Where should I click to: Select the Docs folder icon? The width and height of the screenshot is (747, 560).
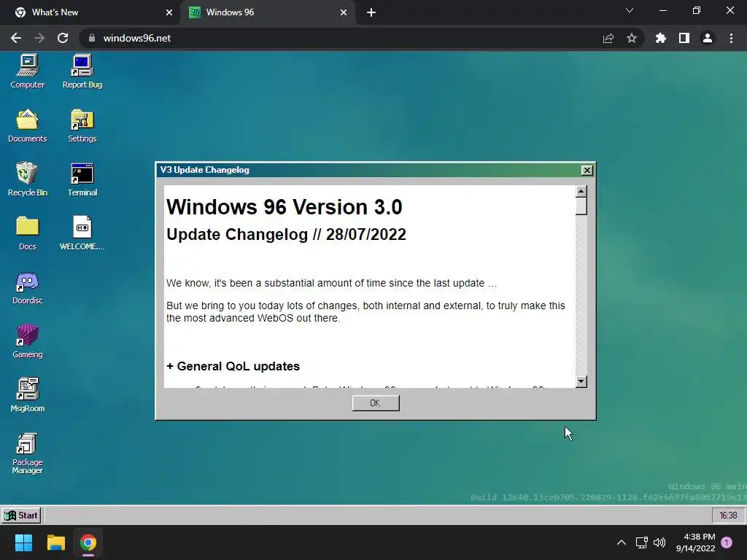coord(27,233)
